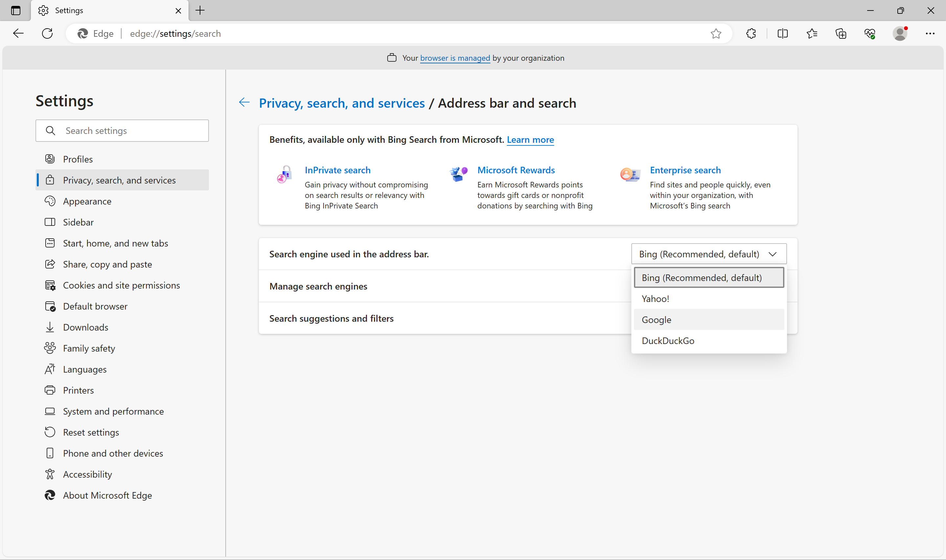The height and width of the screenshot is (560, 946).
Task: Choose Google from the dropdown list
Action: (x=709, y=320)
